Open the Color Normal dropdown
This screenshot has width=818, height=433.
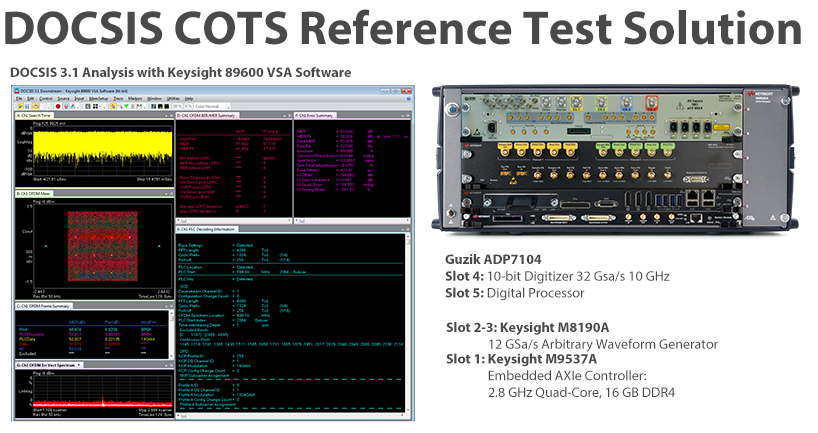coord(212,106)
